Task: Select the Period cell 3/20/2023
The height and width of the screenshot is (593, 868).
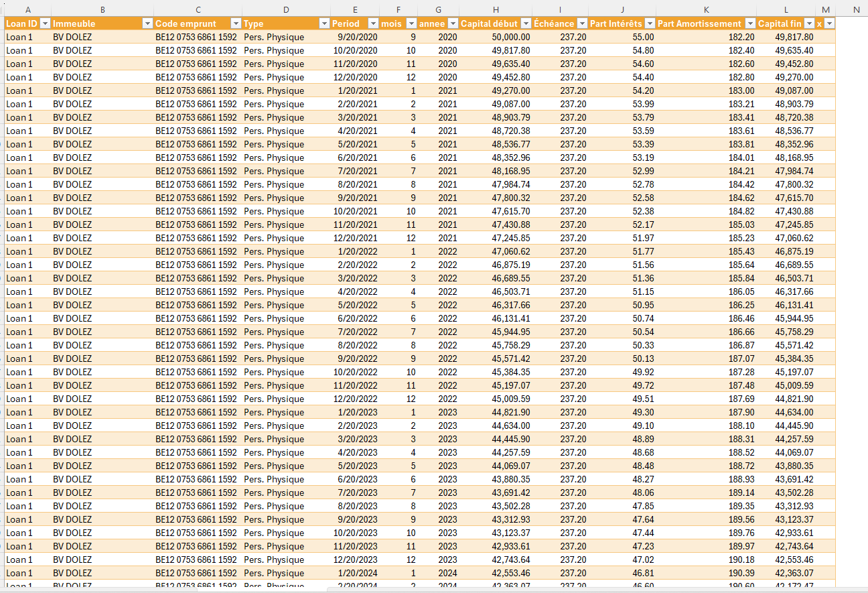Action: pos(355,439)
